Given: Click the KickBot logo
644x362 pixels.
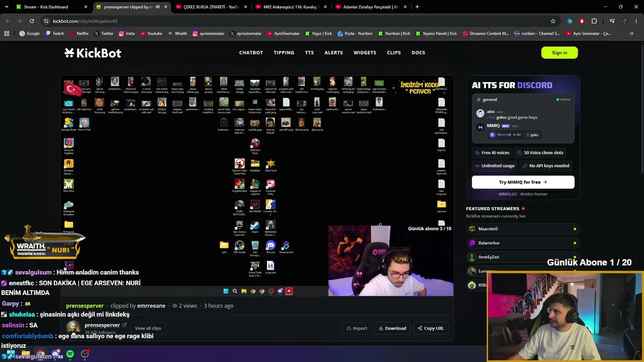Looking at the screenshot, I should pos(93,53).
